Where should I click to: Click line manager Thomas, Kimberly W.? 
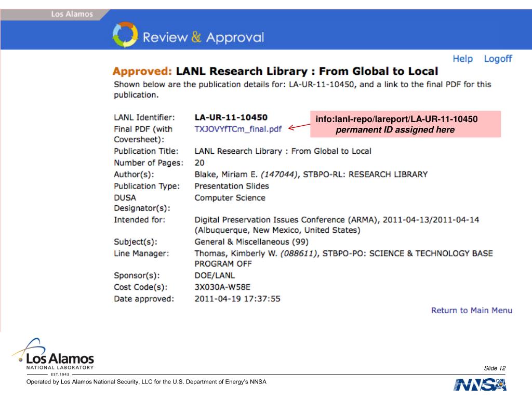tap(343, 259)
